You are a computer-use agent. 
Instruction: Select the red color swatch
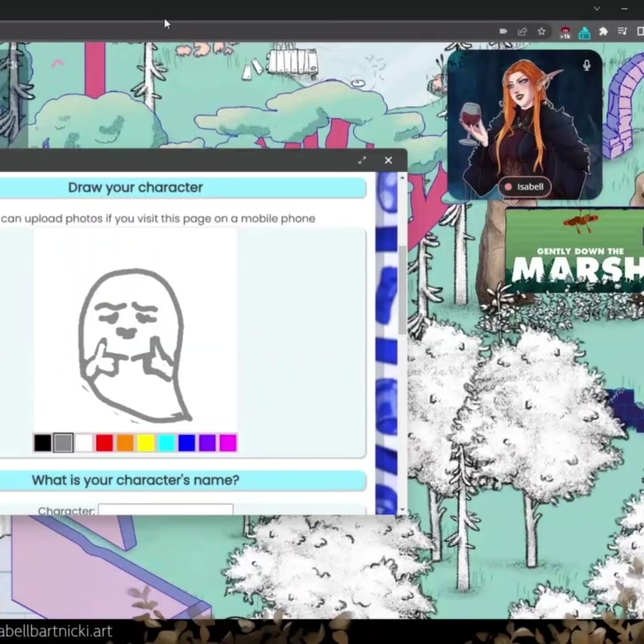point(104,443)
